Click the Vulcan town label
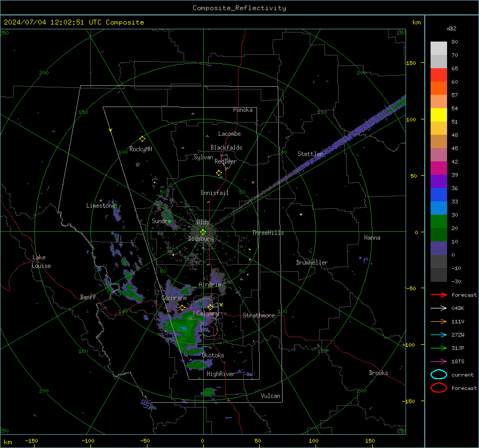479x448 pixels. pyautogui.click(x=270, y=396)
